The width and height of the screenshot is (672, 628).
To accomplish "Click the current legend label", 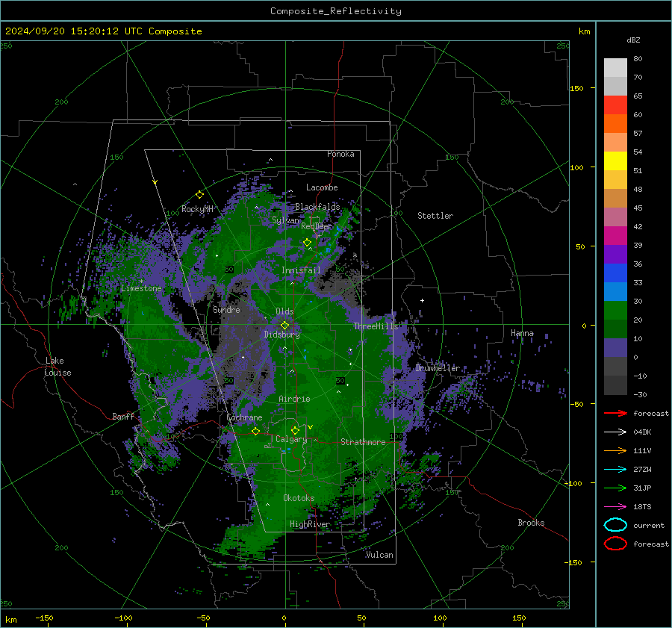I will pyautogui.click(x=649, y=525).
